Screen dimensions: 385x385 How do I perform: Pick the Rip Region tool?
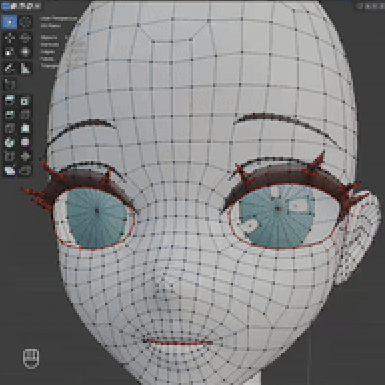point(25,170)
